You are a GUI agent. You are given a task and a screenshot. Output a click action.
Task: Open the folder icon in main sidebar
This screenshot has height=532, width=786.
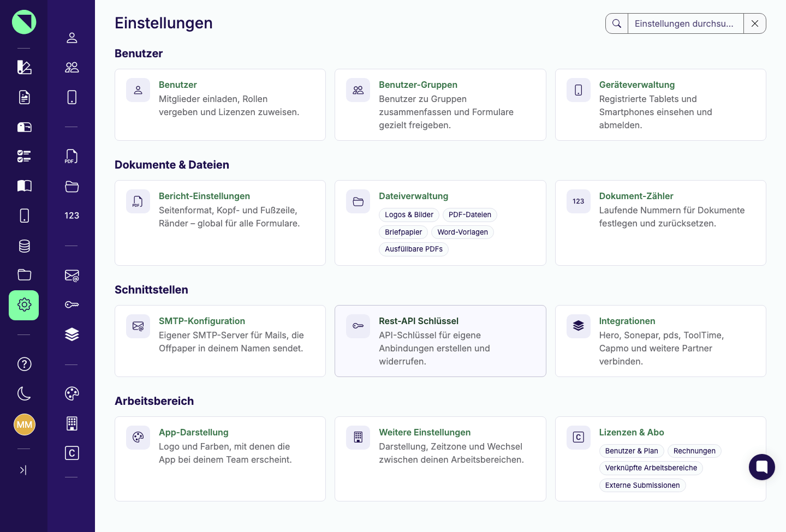[24, 274]
